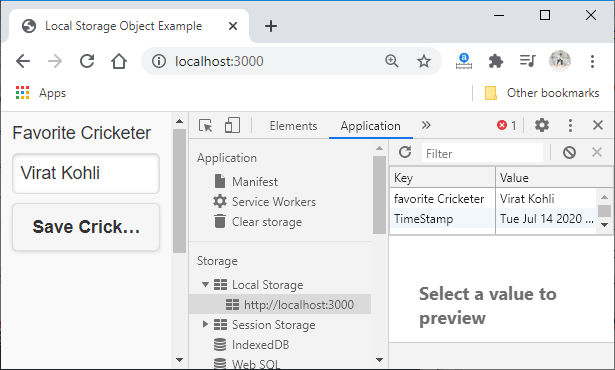Close the DevTools panel

pyautogui.click(x=598, y=126)
